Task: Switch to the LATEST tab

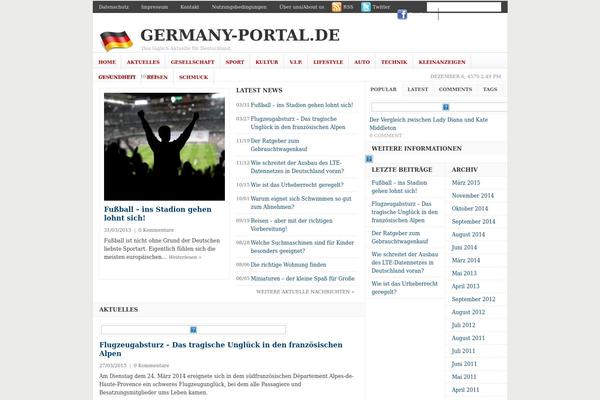Action: pos(418,89)
